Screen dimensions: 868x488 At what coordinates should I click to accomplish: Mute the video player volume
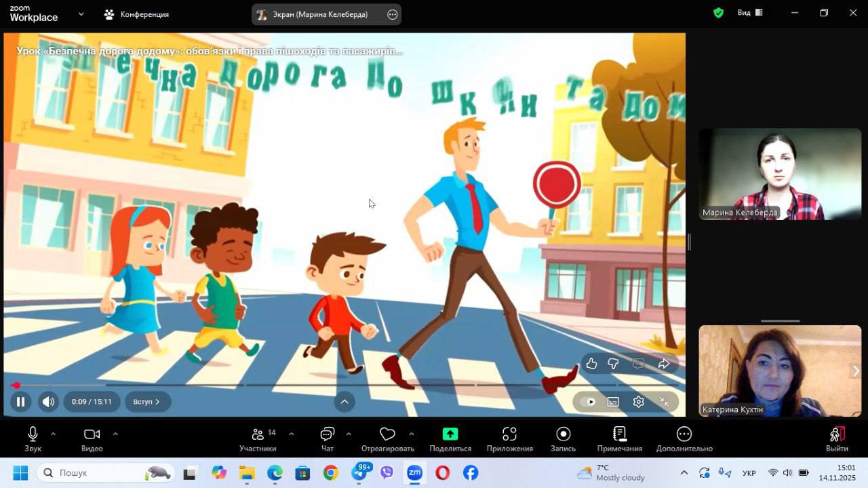(x=48, y=402)
